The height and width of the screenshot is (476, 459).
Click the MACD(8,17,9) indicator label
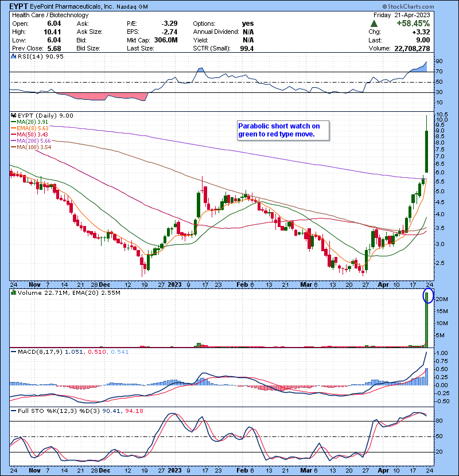tap(40, 352)
